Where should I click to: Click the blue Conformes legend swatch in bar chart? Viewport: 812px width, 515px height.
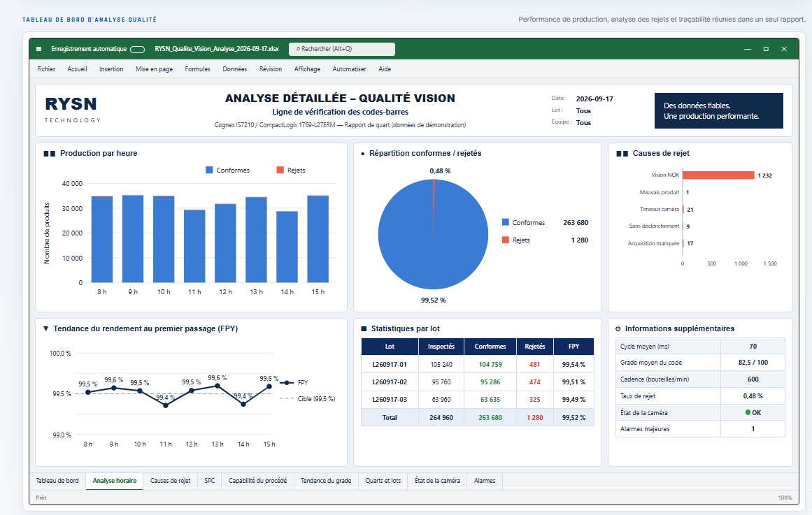point(209,170)
